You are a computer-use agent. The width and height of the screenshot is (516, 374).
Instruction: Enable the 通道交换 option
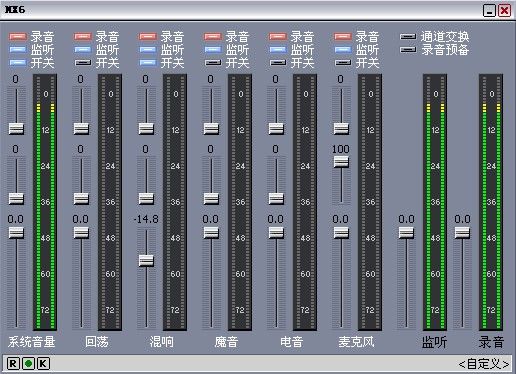(x=408, y=36)
